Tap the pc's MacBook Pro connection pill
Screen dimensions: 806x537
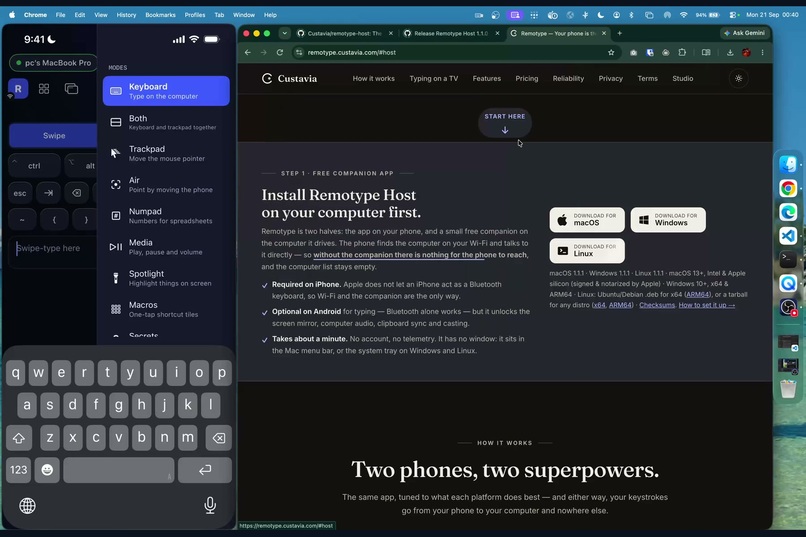pos(53,63)
